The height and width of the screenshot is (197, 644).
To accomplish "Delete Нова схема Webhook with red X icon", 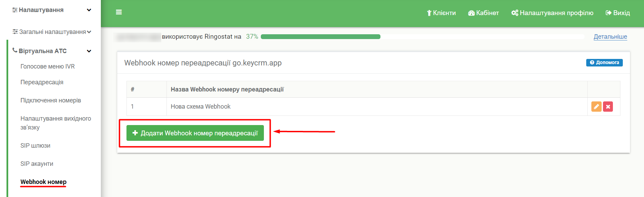I will coord(608,107).
